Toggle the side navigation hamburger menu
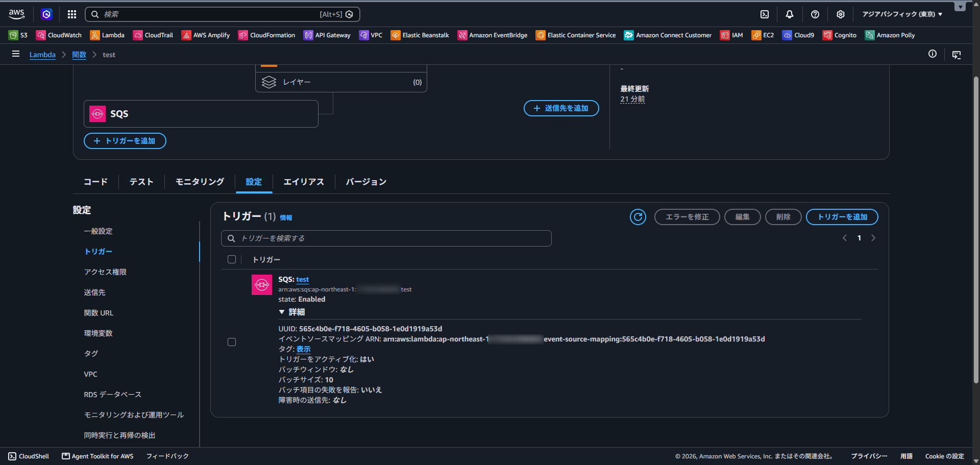This screenshot has width=980, height=465. [16, 54]
